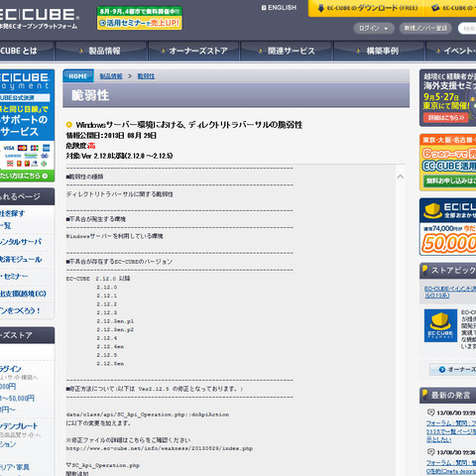
Task: Click the Windowsサーバー環境 vulnerability title
Action: click(x=189, y=125)
